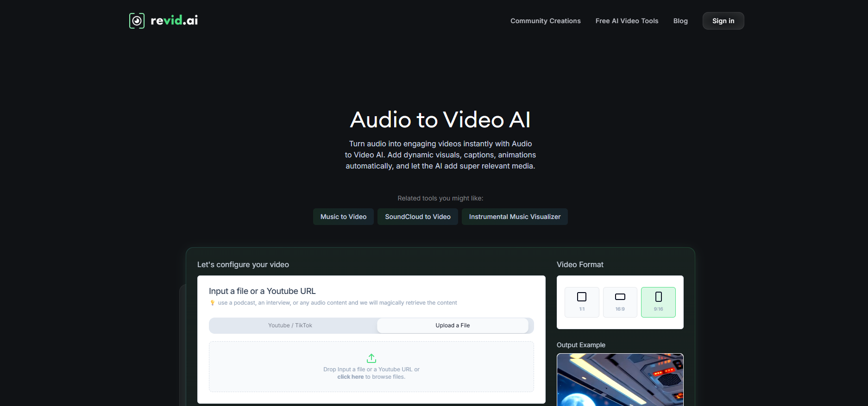Click the green upload arrow icon
Image resolution: width=868 pixels, height=406 pixels.
(371, 358)
